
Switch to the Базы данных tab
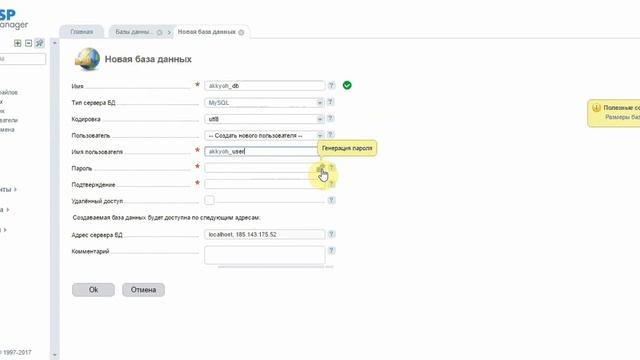133,32
